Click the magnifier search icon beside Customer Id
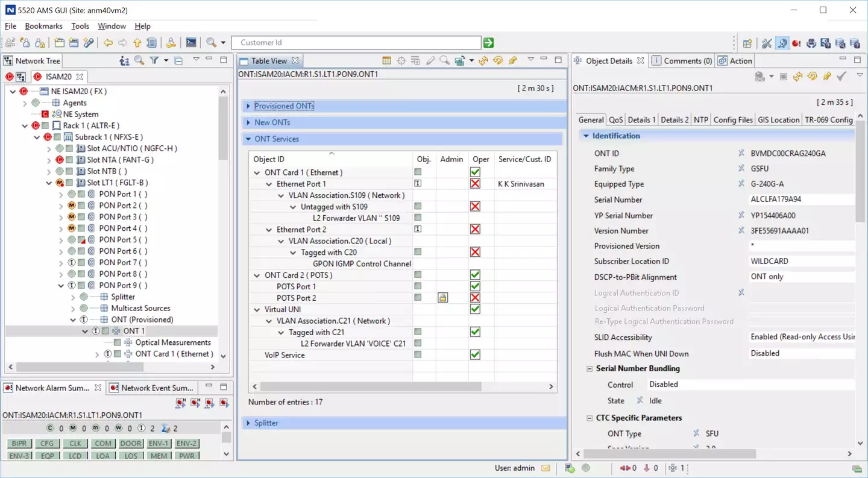The height and width of the screenshot is (478, 868). pyautogui.click(x=212, y=43)
